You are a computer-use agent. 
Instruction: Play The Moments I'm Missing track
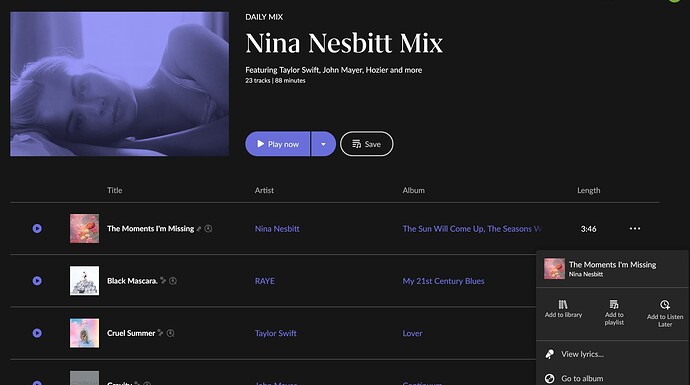[x=37, y=228]
